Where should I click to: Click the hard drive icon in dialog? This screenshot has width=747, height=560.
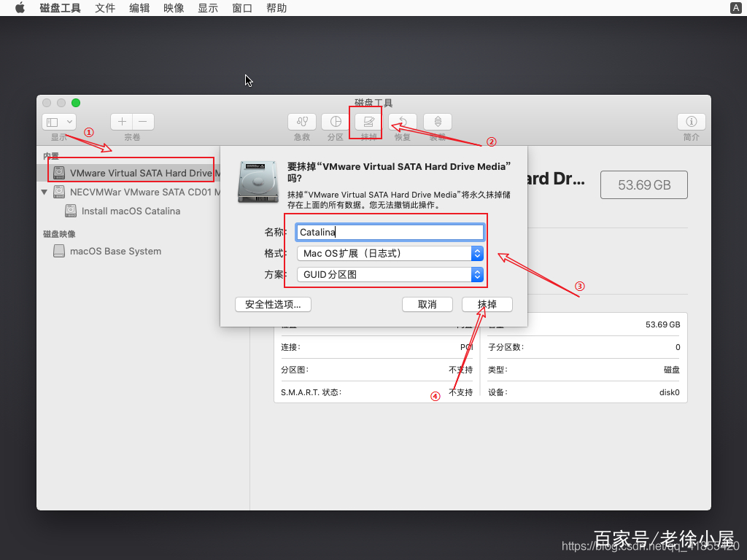[x=258, y=182]
